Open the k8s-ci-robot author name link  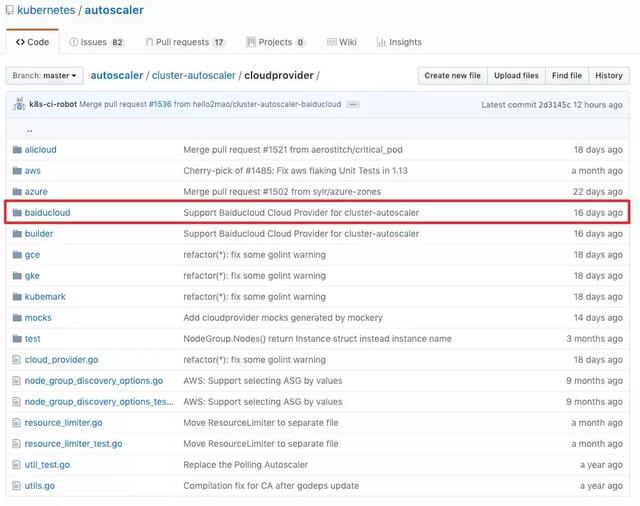coord(53,104)
